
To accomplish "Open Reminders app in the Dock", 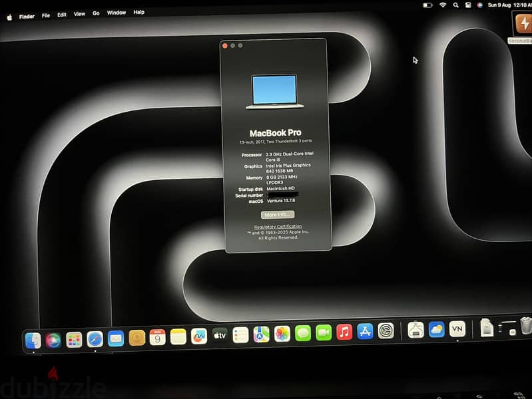I will pyautogui.click(x=240, y=335).
